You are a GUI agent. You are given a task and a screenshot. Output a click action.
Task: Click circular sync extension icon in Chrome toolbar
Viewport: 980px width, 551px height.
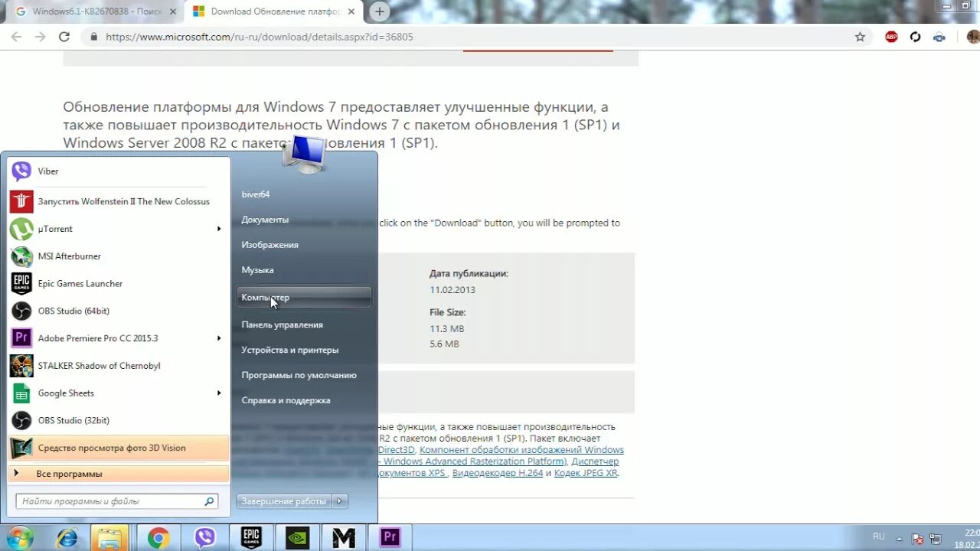915,37
